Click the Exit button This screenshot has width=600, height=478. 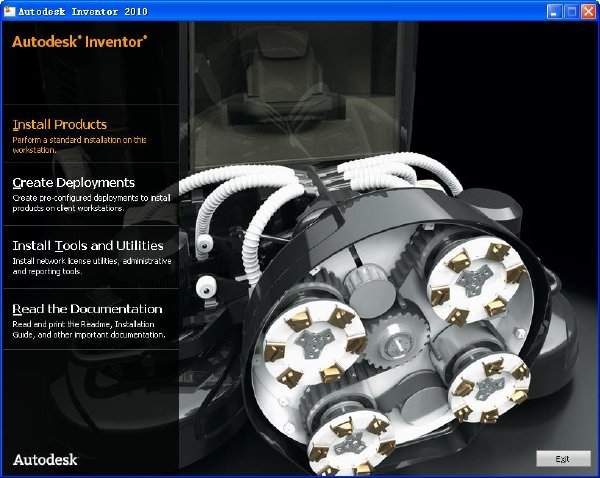tap(563, 458)
